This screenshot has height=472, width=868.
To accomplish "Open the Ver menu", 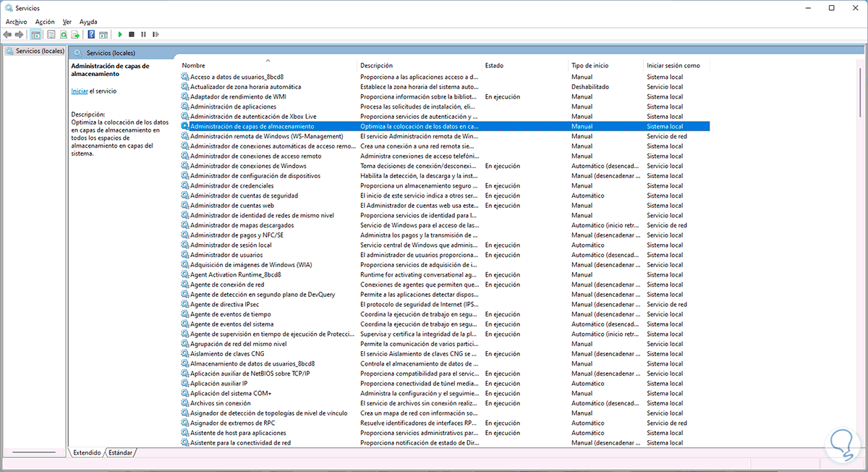I will point(67,22).
